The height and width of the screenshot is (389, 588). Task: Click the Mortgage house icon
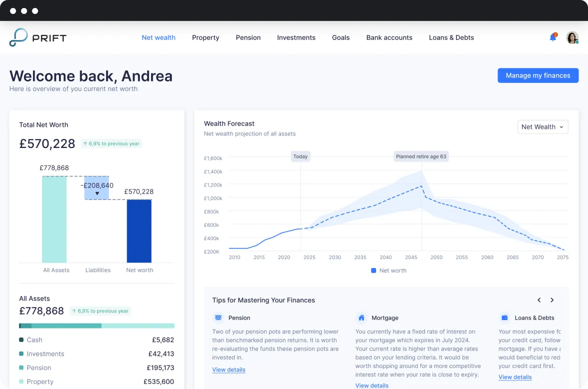pos(361,317)
